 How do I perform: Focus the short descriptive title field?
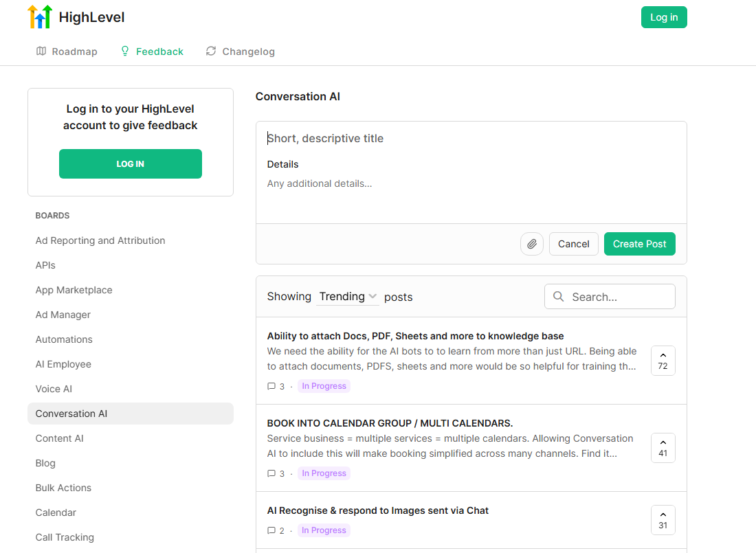click(471, 139)
